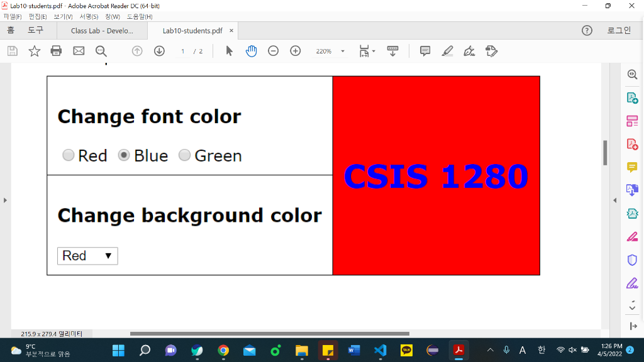This screenshot has height=362, width=644.
Task: Switch to the Class Lab document tab
Action: [x=103, y=30]
